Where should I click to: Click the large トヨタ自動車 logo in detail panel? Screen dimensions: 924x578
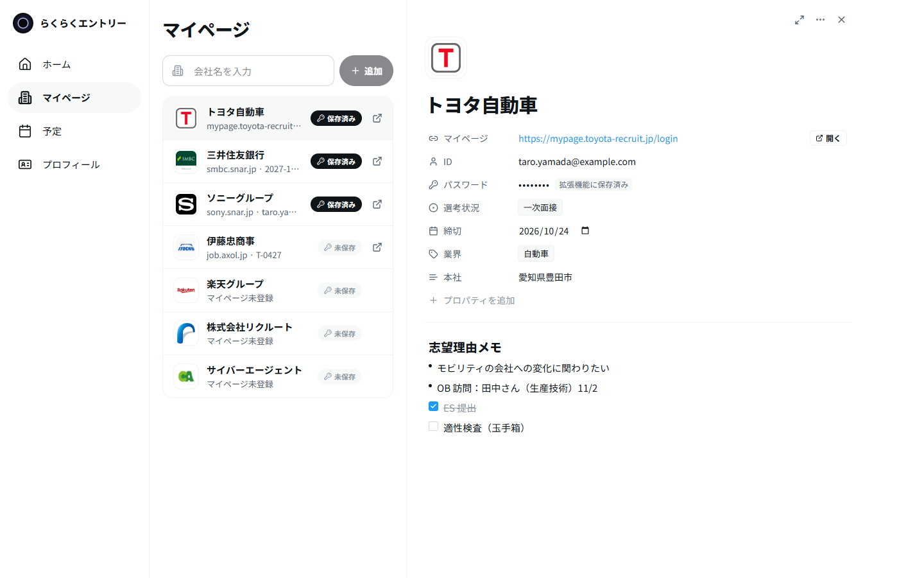446,58
